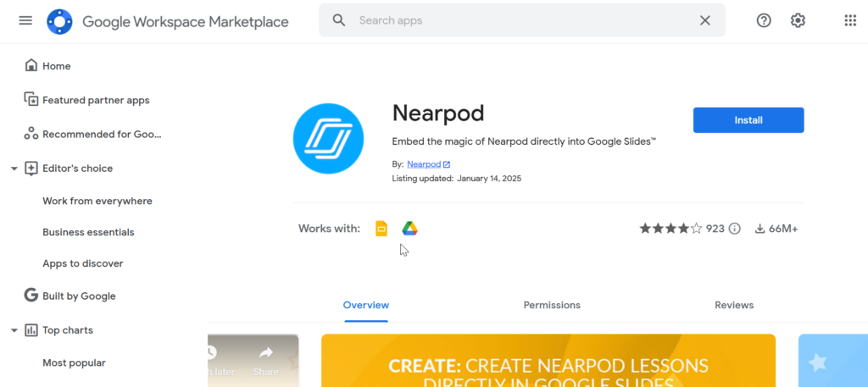Open the Settings gear icon
This screenshot has width=868, height=387.
pyautogui.click(x=798, y=20)
